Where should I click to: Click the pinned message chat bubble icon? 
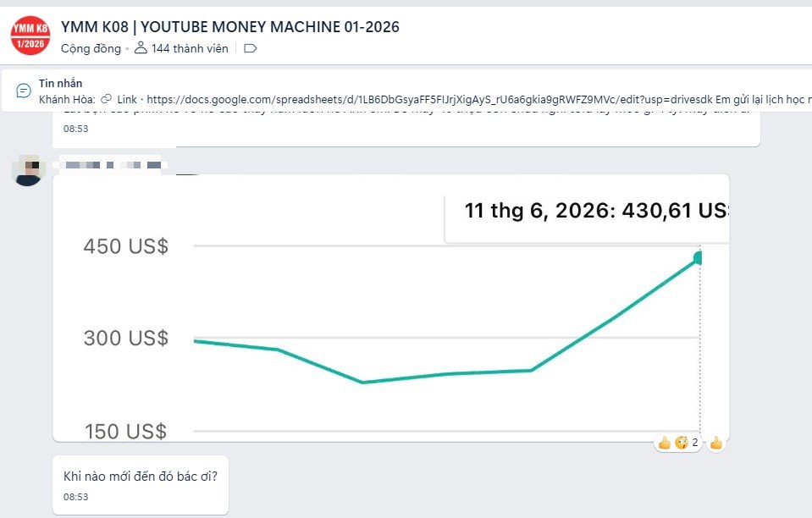24,91
